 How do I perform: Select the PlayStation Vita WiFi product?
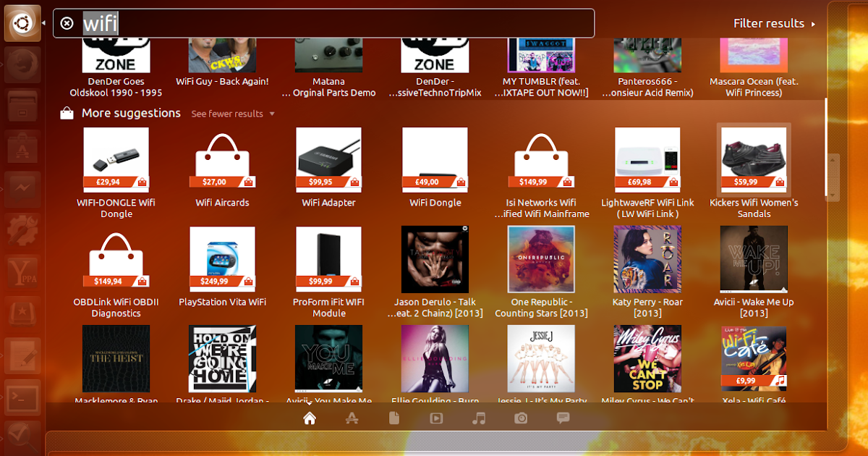[x=222, y=267]
